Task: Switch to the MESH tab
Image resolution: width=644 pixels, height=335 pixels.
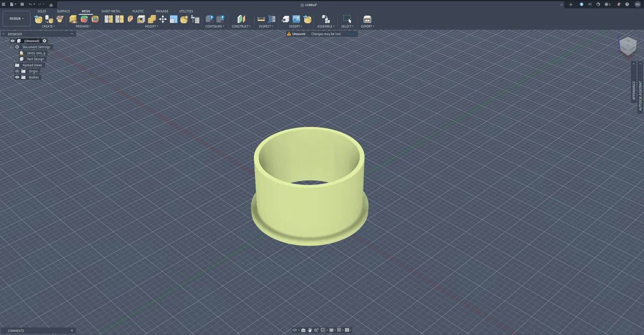Action: [86, 11]
